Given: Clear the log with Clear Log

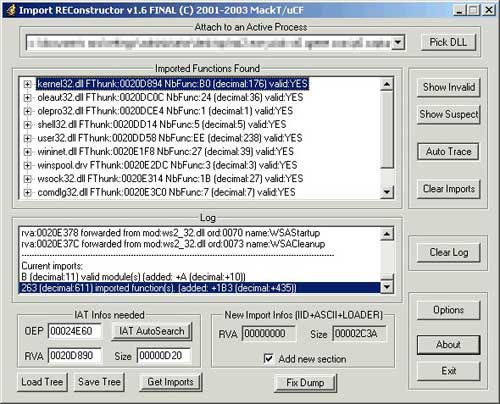Looking at the screenshot, I should pos(449,252).
